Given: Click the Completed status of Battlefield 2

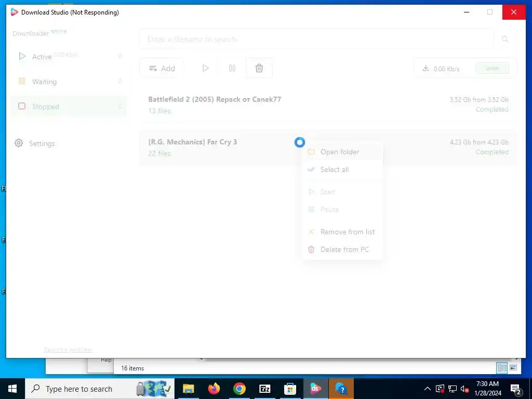Looking at the screenshot, I should (x=492, y=109).
